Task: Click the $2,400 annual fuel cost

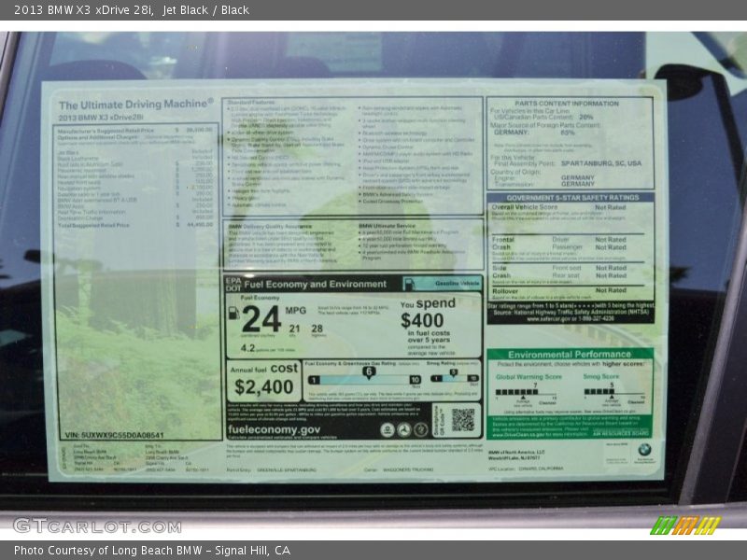Action: (264, 387)
